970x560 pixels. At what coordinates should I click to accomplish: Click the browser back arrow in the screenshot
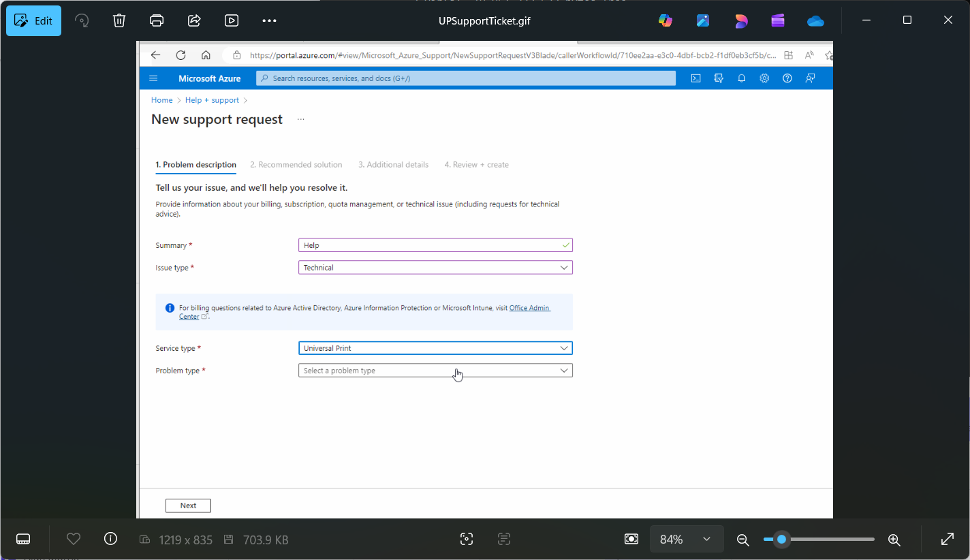click(x=156, y=55)
